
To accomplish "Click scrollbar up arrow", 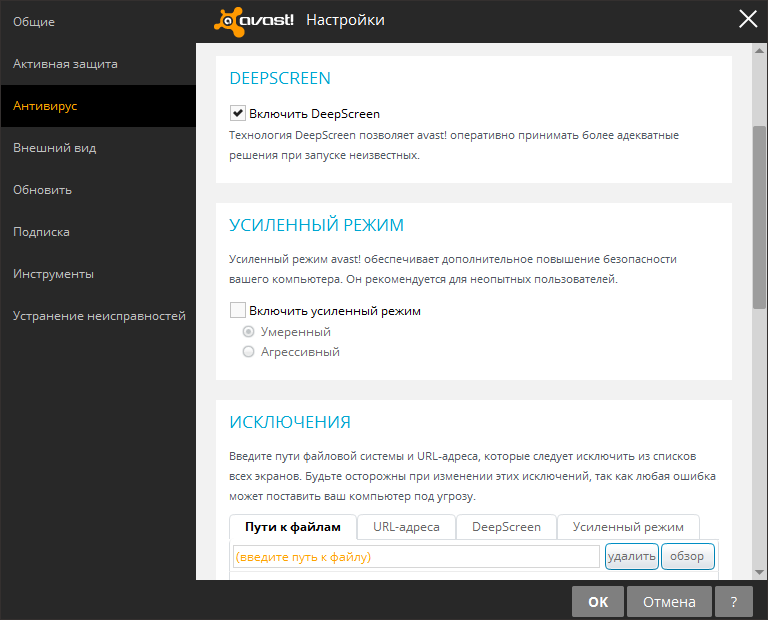I will (x=759, y=50).
